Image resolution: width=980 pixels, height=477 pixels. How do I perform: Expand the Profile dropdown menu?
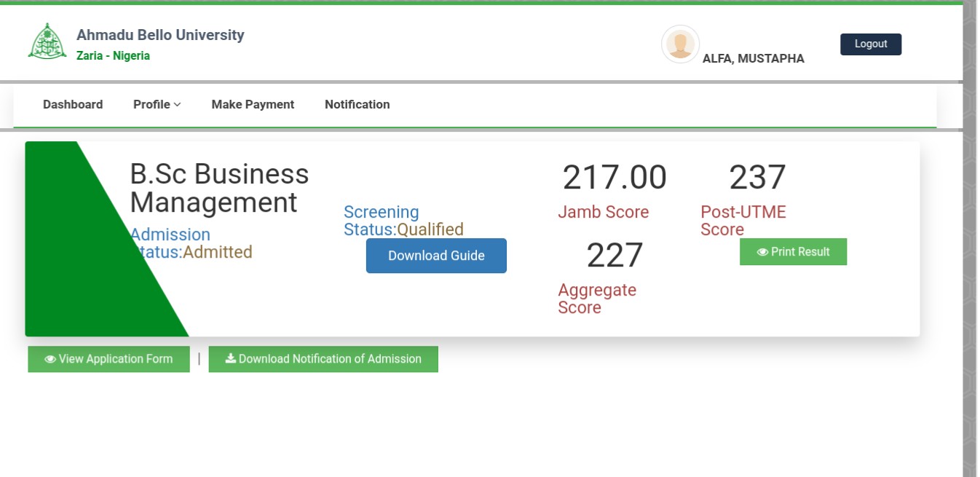157,104
